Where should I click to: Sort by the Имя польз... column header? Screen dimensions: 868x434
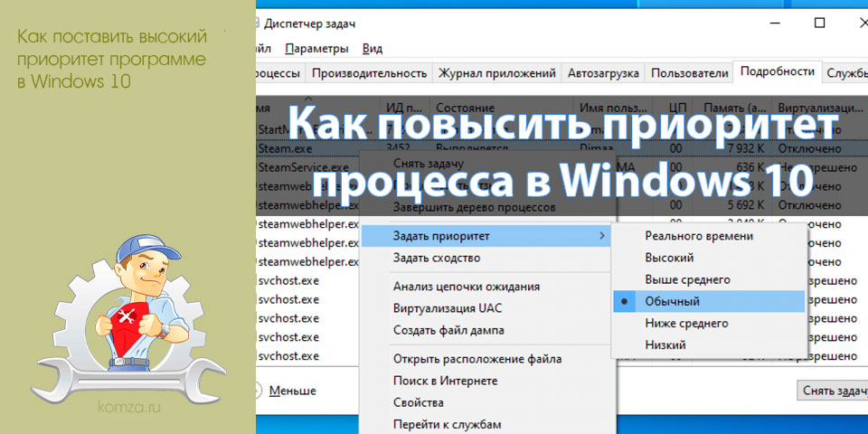coord(614,108)
